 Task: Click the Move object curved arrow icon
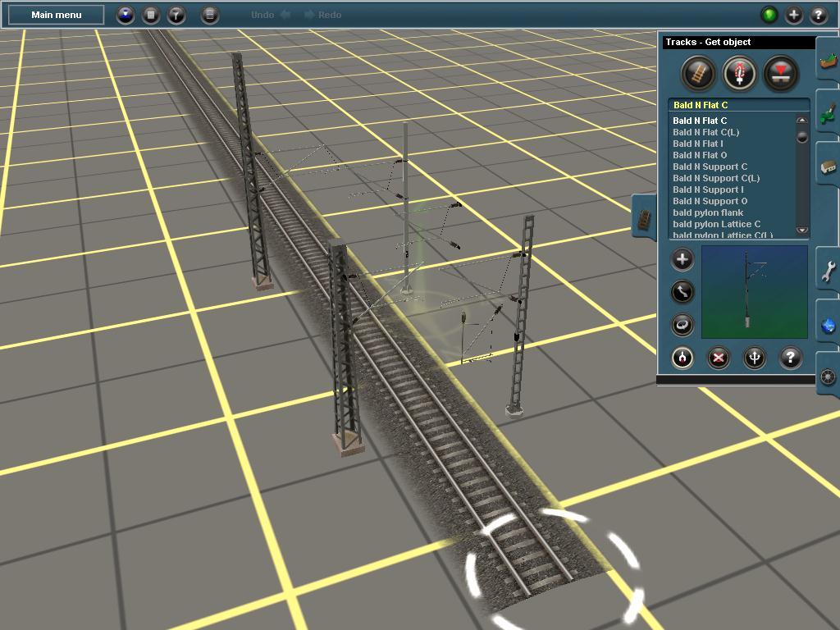(682, 292)
